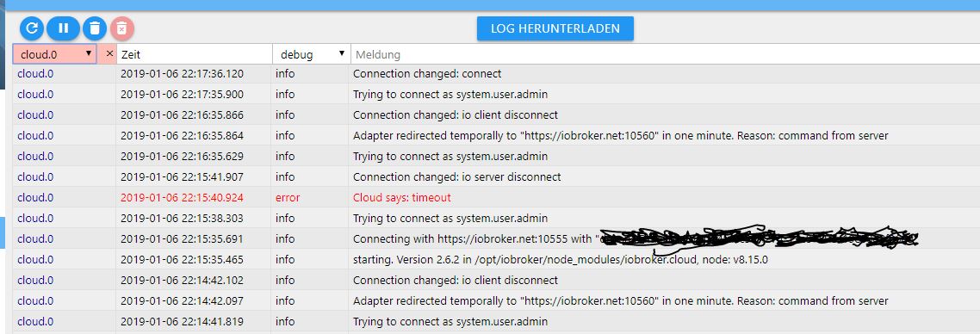The height and width of the screenshot is (334, 980).
Task: Click the 'Connection changed: connect' message
Action: [427, 74]
